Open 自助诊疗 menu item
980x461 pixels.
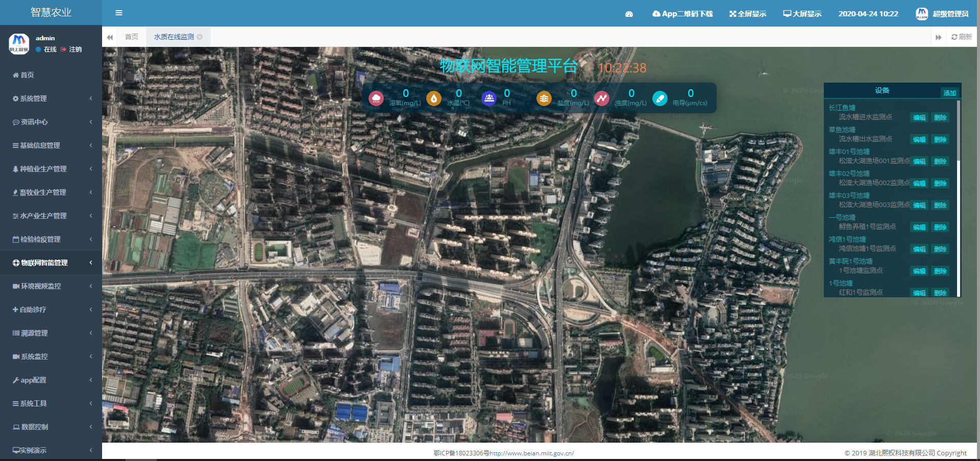tap(51, 310)
